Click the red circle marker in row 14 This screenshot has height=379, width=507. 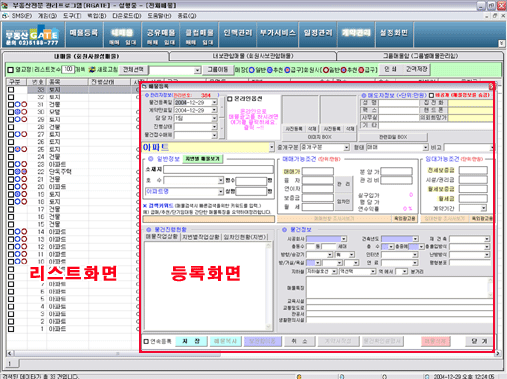[24, 231]
